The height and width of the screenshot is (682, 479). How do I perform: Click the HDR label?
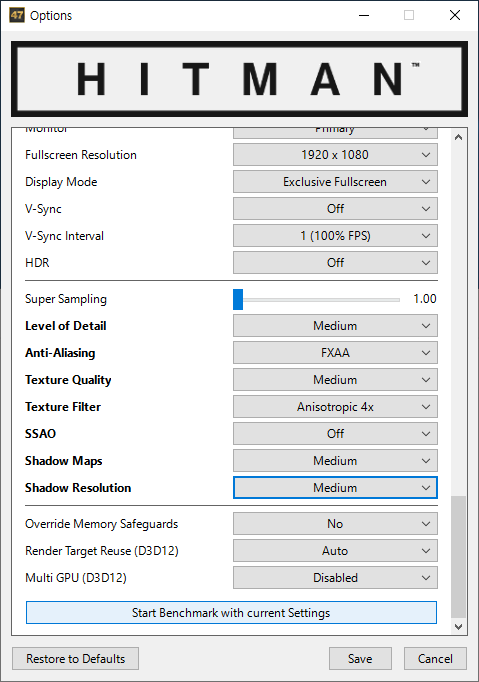[37, 263]
